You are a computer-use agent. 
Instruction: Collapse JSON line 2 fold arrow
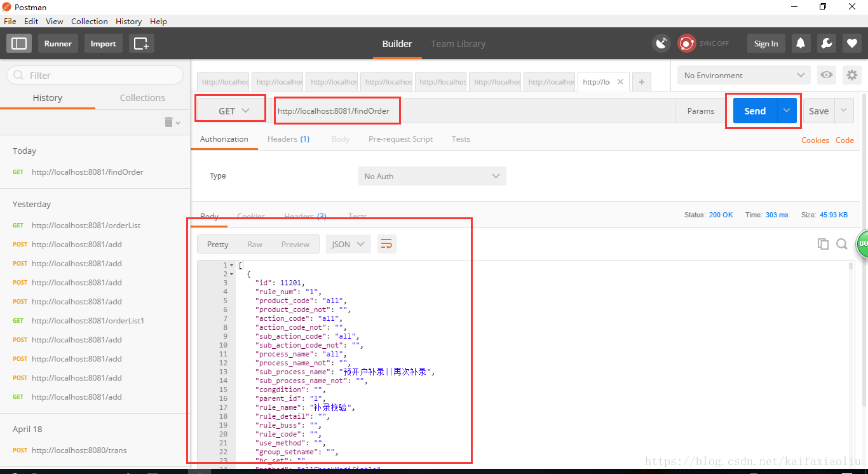point(231,274)
